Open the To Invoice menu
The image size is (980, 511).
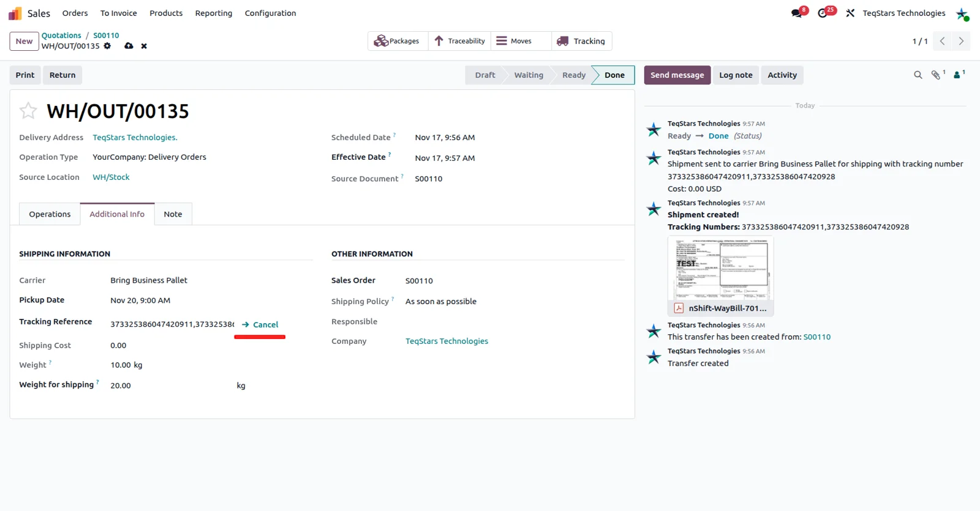[118, 13]
